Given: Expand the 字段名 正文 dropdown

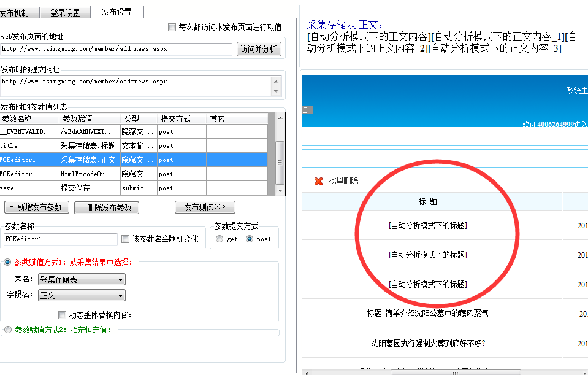Looking at the screenshot, I should [x=82, y=295].
